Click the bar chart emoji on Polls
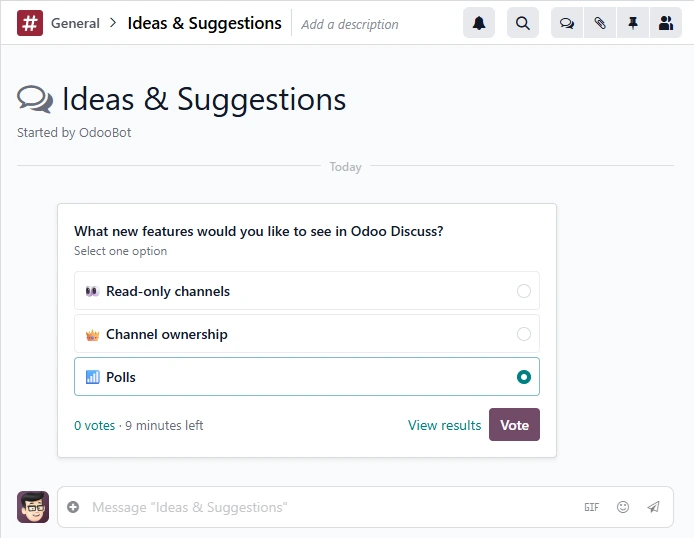This screenshot has width=694, height=538. pyautogui.click(x=92, y=377)
